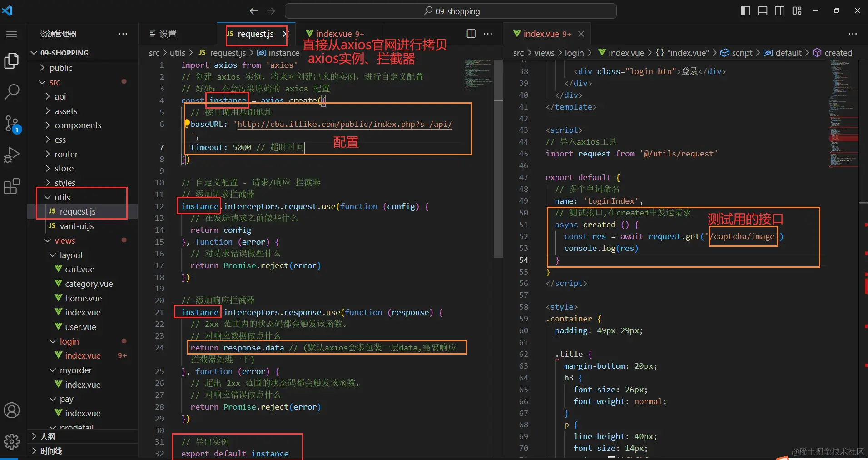The height and width of the screenshot is (460, 868).
Task: Toggle primary side bar layout icon
Action: click(x=745, y=11)
